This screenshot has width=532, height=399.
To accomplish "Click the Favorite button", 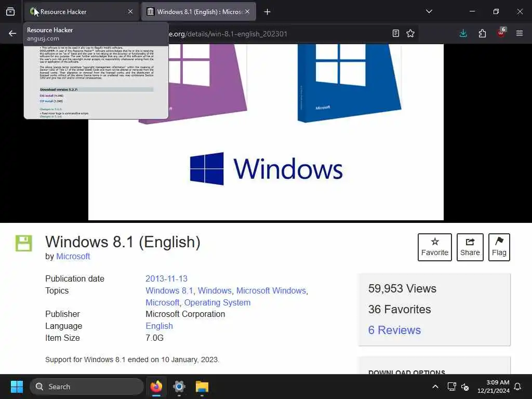I will (x=435, y=247).
